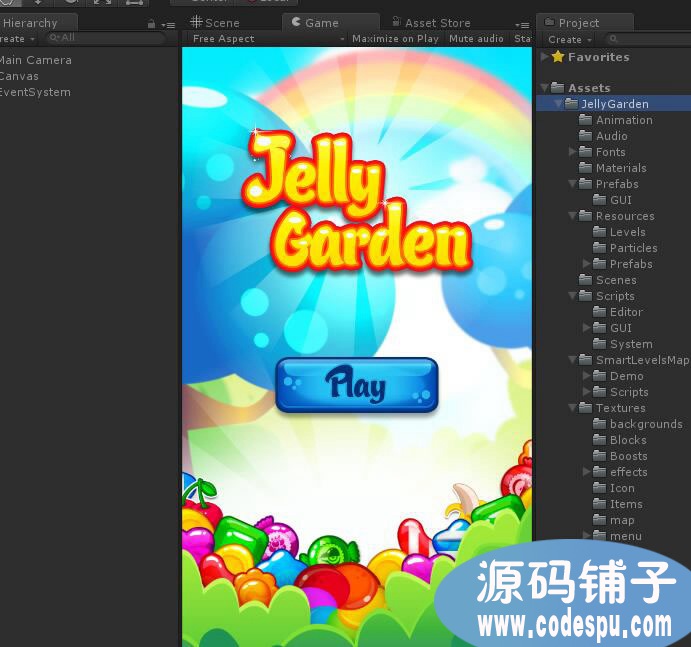Select the 'Resources' folder label
Viewport: 691px width, 647px height.
625,216
